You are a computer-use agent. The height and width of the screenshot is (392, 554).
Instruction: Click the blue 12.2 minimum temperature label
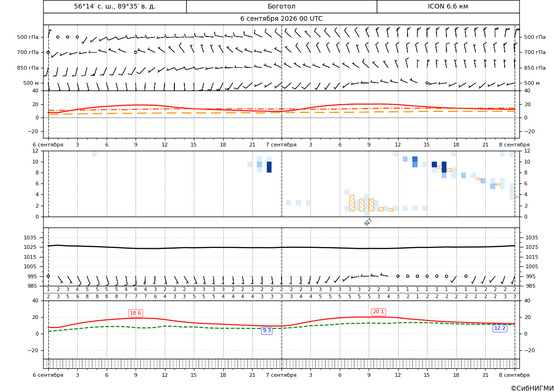(500, 328)
